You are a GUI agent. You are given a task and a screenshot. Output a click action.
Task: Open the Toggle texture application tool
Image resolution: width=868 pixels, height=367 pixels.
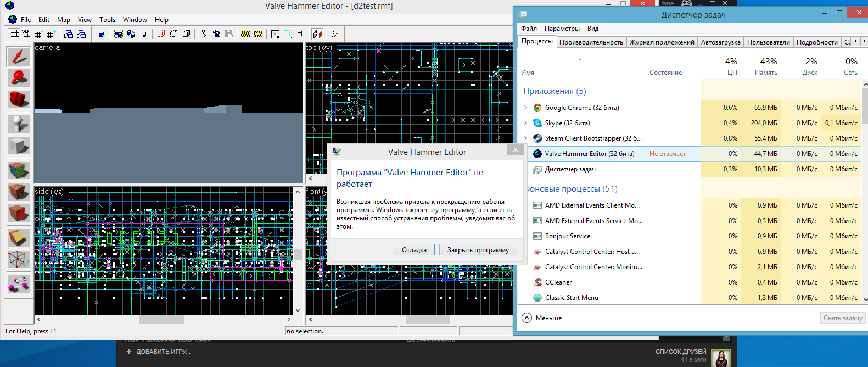click(x=19, y=170)
